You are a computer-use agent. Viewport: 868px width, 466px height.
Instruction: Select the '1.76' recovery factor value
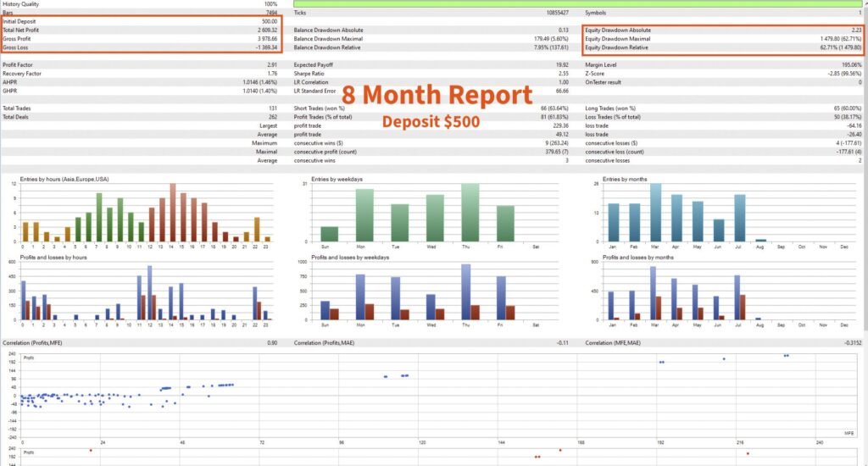point(272,74)
